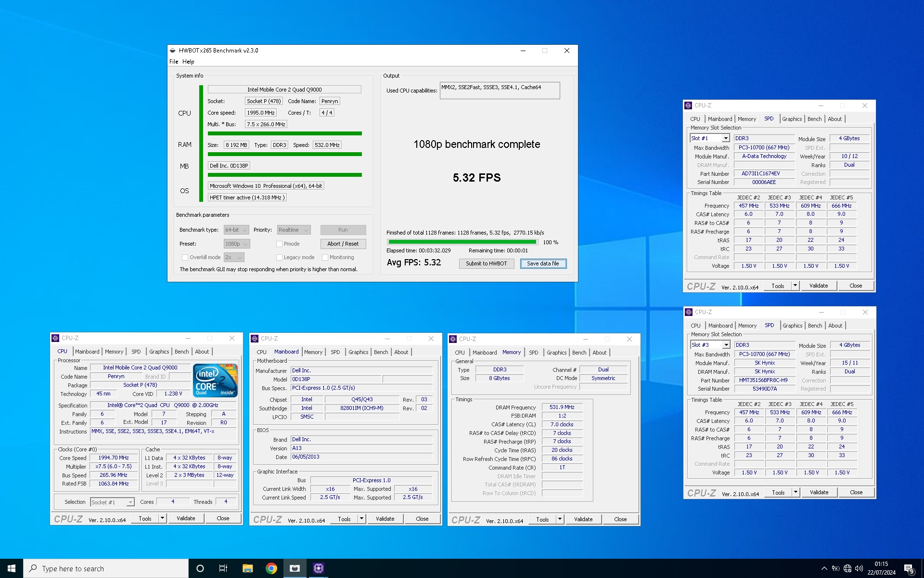Click Validate in CPU tab window
Viewport: 924px width, 578px height.
[x=186, y=519]
